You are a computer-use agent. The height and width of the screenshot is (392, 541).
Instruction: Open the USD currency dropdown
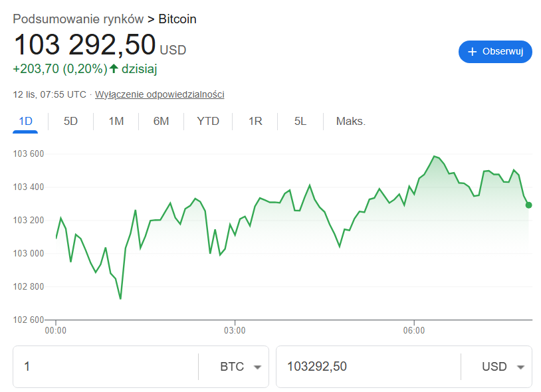[503, 366]
